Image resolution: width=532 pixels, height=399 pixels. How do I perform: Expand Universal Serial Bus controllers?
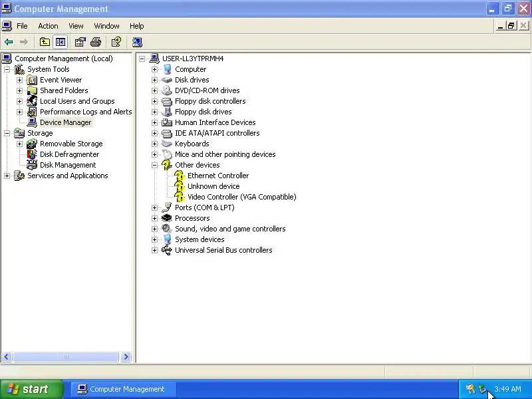coord(154,251)
